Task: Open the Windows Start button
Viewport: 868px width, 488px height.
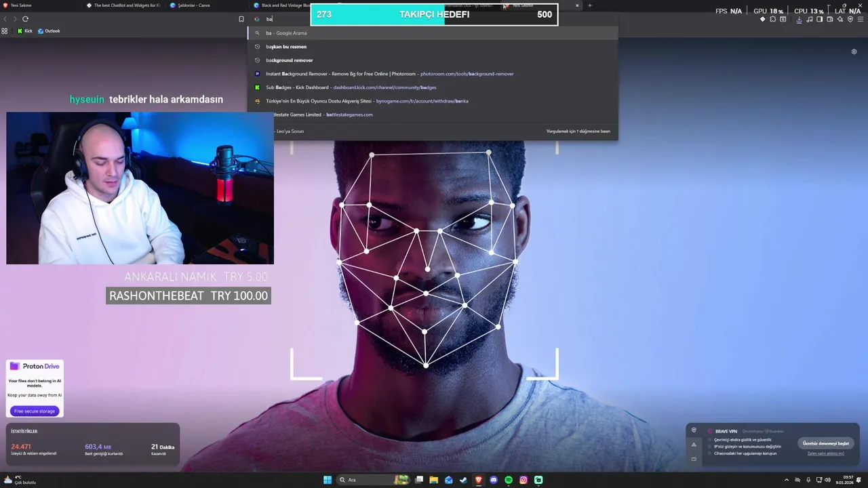Action: [x=328, y=480]
